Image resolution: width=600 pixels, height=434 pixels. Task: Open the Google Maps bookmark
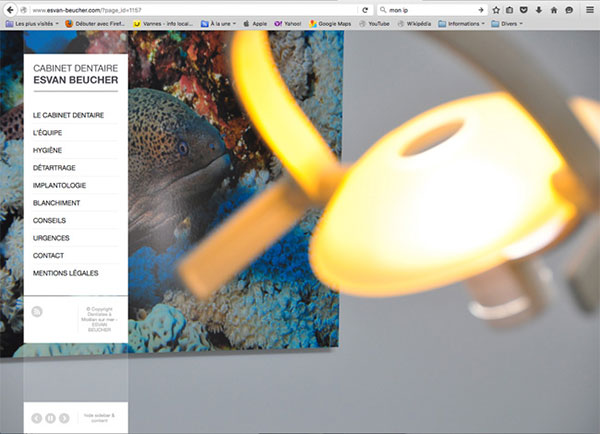[330, 24]
